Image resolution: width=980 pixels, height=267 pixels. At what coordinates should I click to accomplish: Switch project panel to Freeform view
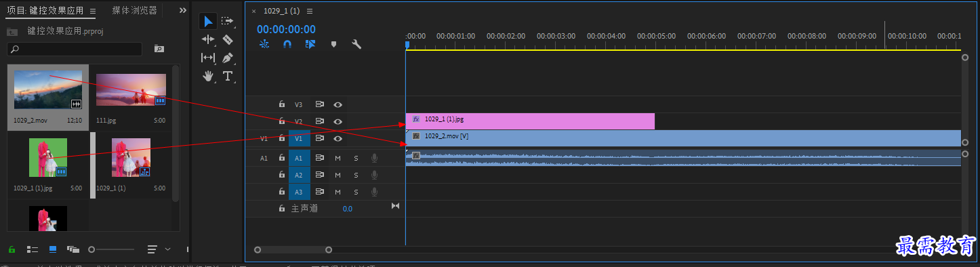click(73, 249)
